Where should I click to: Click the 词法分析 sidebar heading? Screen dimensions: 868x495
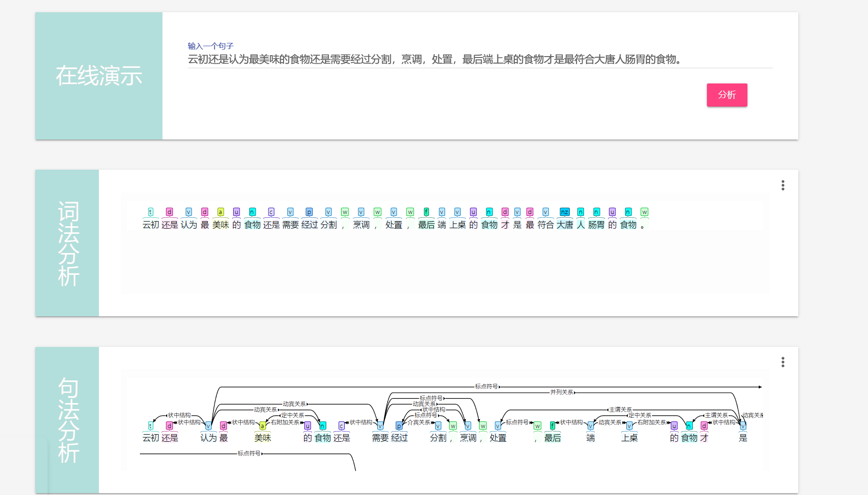pos(68,243)
